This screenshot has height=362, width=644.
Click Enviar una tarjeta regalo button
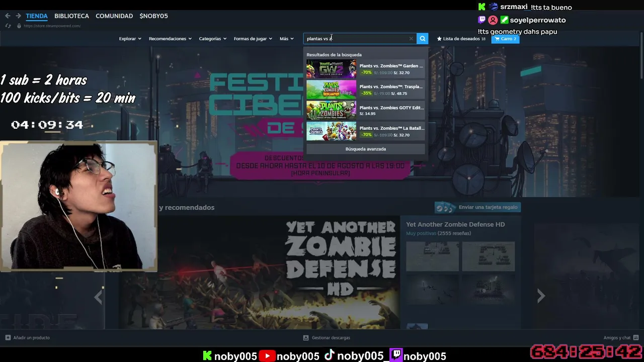(477, 207)
